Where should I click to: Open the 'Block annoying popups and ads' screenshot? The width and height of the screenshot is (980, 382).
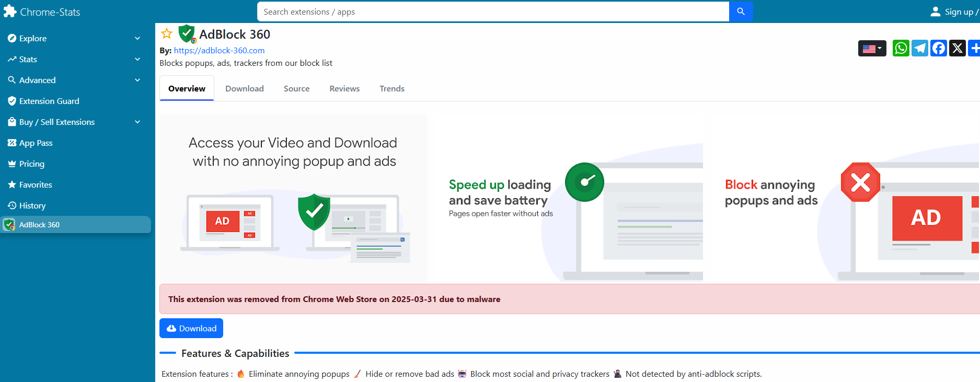[x=845, y=198]
